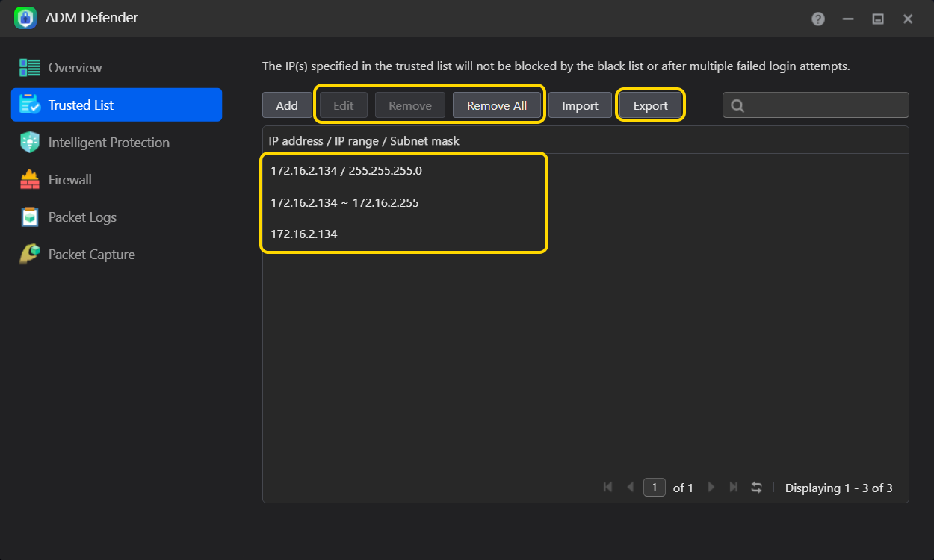Click the Import button

581,105
